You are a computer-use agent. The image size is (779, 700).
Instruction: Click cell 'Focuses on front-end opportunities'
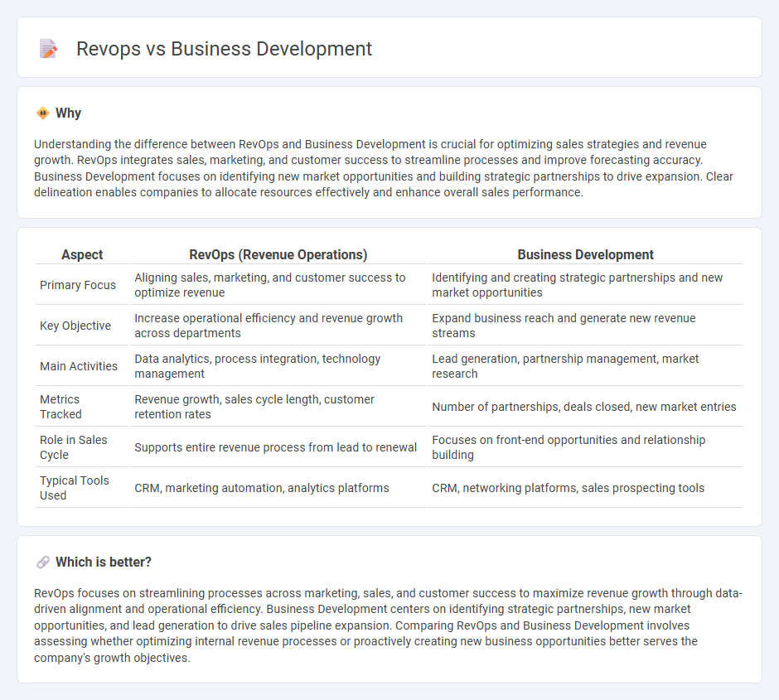click(585, 447)
